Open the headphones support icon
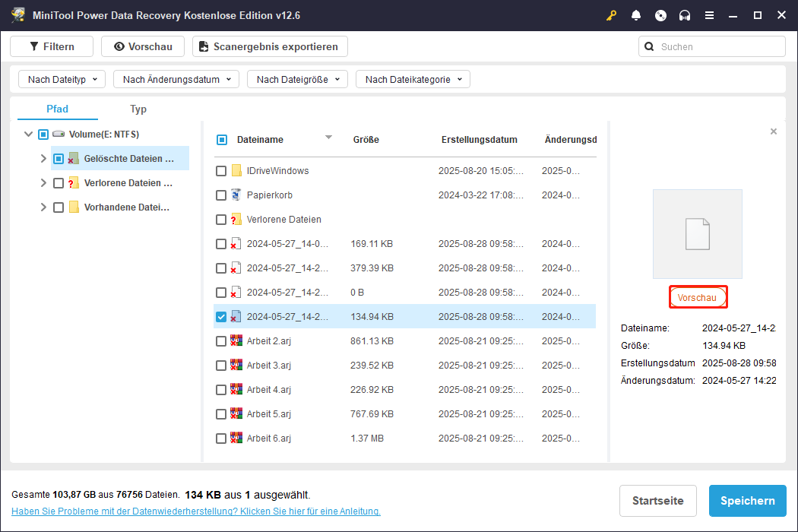This screenshot has height=532, width=798. [x=685, y=15]
